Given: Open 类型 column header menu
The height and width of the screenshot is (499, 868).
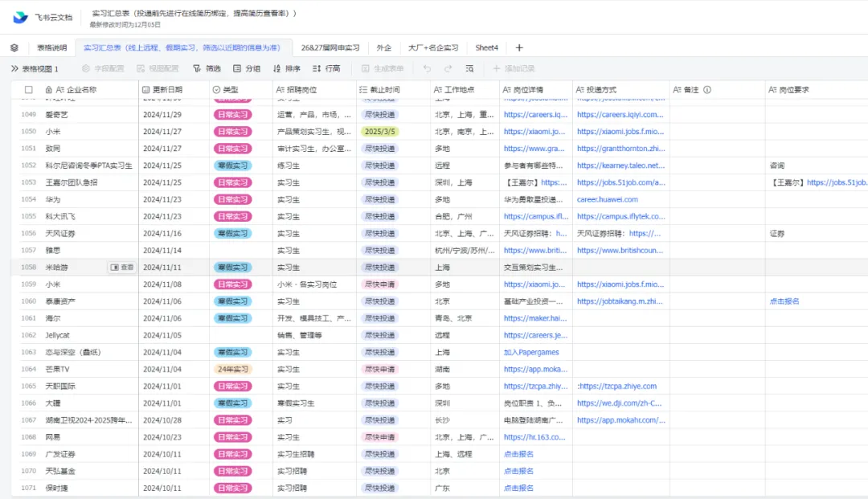Looking at the screenshot, I should (241, 90).
